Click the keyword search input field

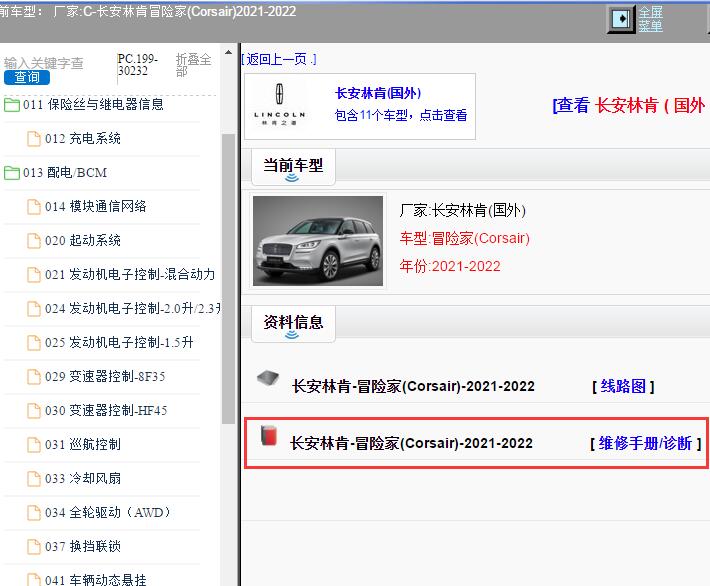tap(57, 62)
